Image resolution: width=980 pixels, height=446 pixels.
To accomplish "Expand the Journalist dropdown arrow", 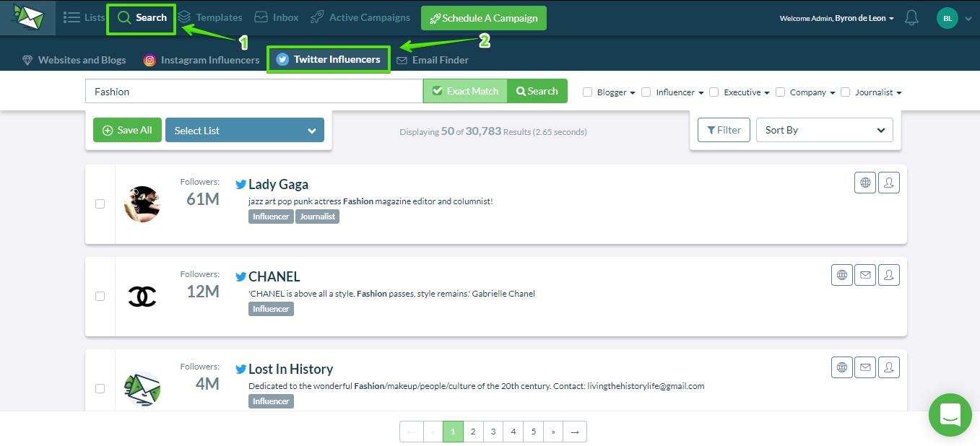I will click(899, 93).
